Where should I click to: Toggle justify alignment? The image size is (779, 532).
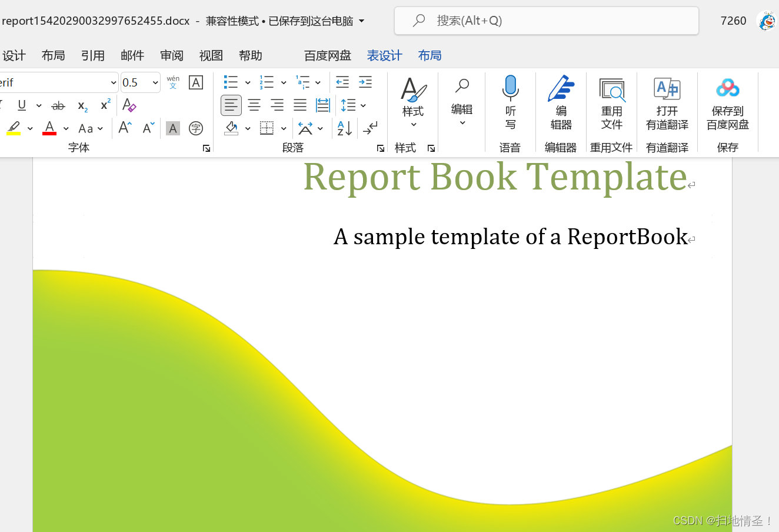300,105
